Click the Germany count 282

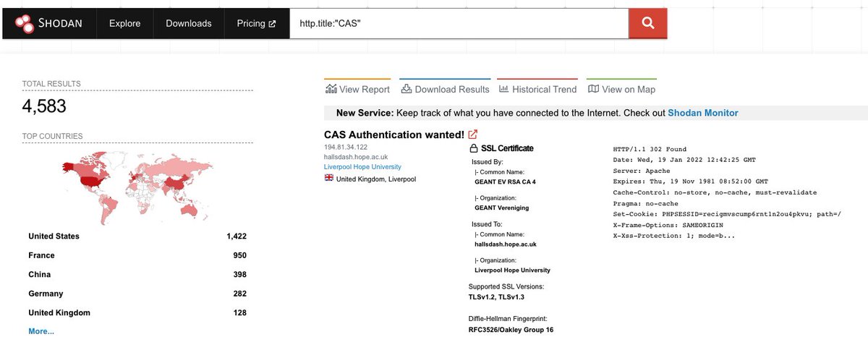239,294
